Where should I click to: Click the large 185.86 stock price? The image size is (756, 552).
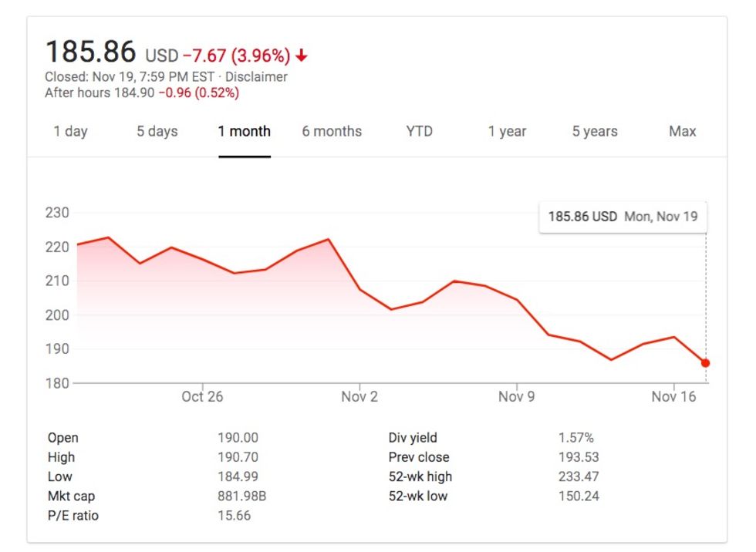coord(90,52)
